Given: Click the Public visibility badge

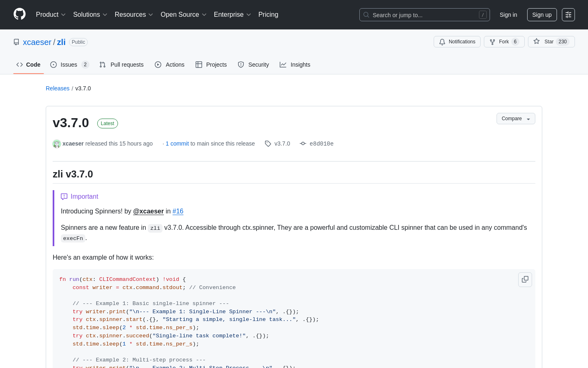Looking at the screenshot, I should [78, 42].
